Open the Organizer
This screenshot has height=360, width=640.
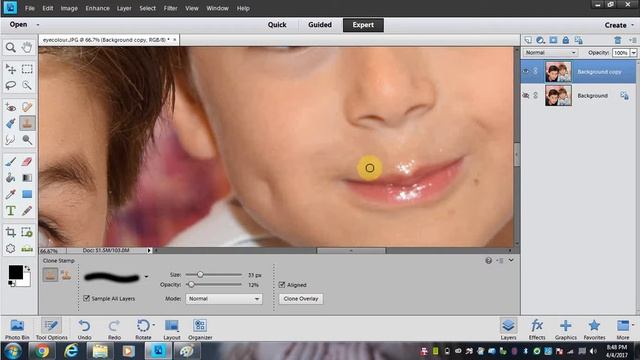(x=200, y=329)
